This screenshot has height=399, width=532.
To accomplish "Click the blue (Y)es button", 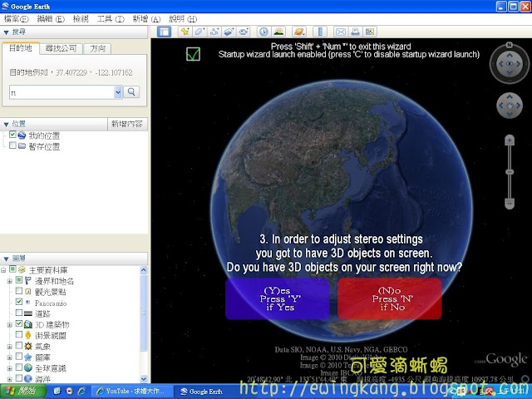I will (x=278, y=299).
